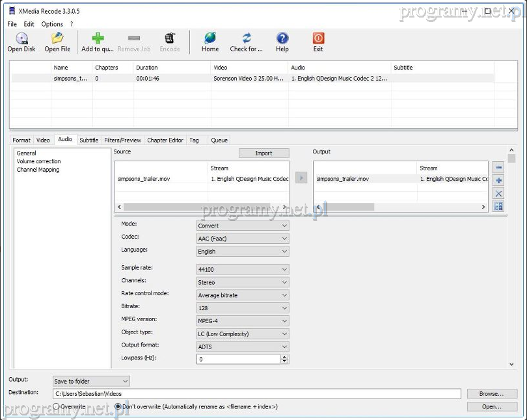Select the Overwrite radio button

coord(57,406)
